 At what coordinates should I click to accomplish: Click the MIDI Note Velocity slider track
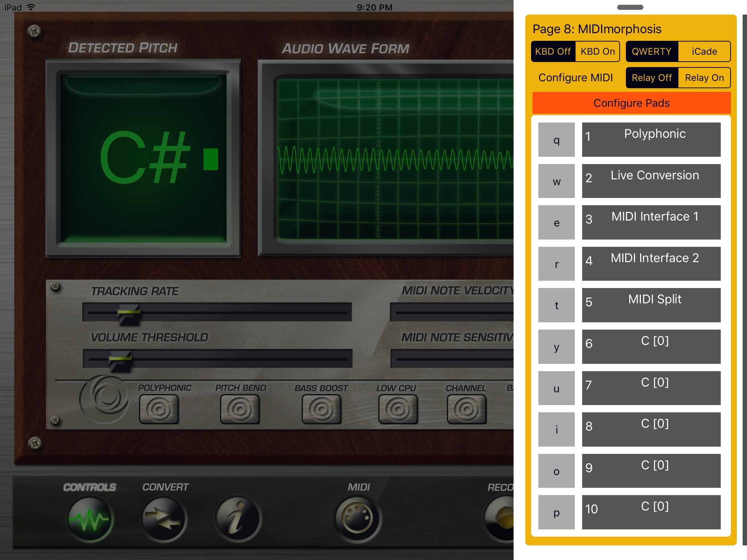click(x=452, y=312)
